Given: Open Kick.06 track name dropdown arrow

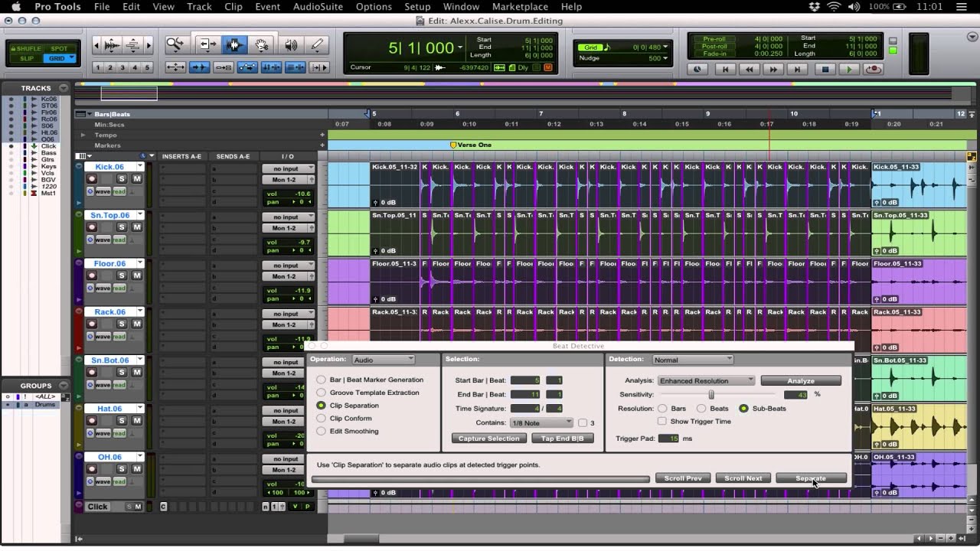Looking at the screenshot, I should click(x=140, y=166).
